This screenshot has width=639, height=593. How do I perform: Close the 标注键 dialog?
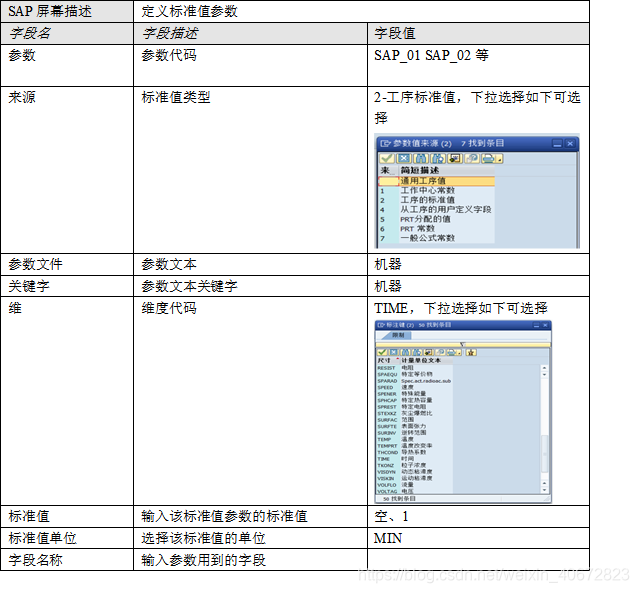click(545, 325)
